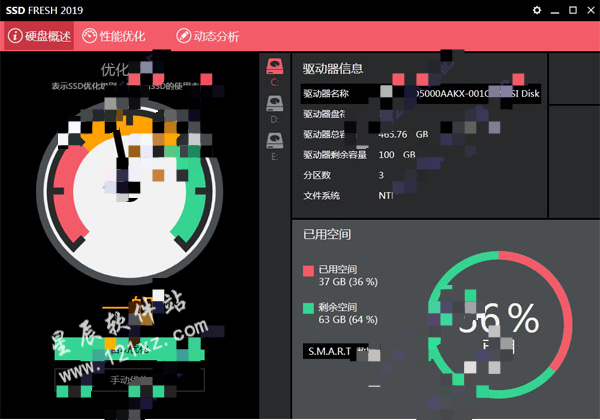Click the green 剩余空间 legend swatch
Image resolution: width=600 pixels, height=420 pixels.
click(308, 308)
